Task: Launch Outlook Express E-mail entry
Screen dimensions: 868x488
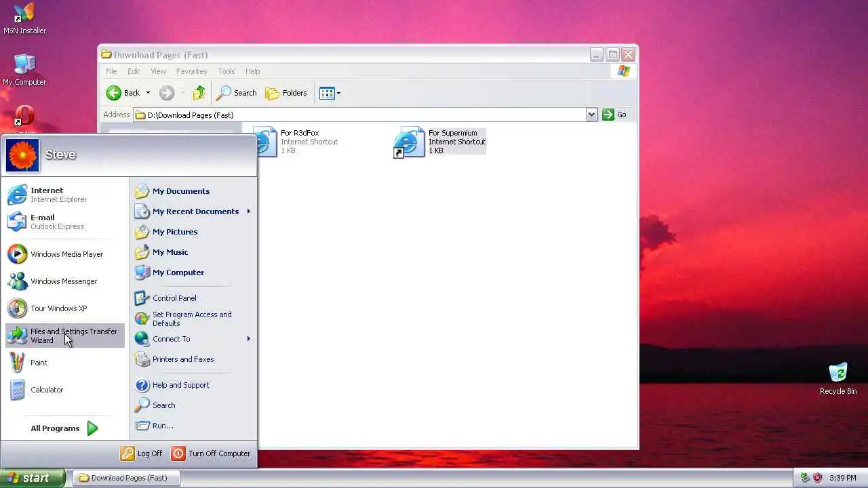Action: [x=64, y=222]
